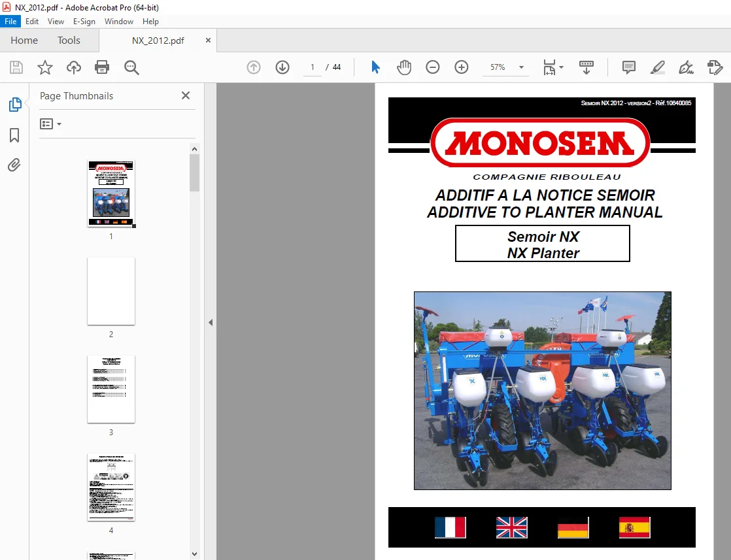Viewport: 731px width, 560px height.
Task: Open the Window menu
Action: pyautogui.click(x=119, y=22)
